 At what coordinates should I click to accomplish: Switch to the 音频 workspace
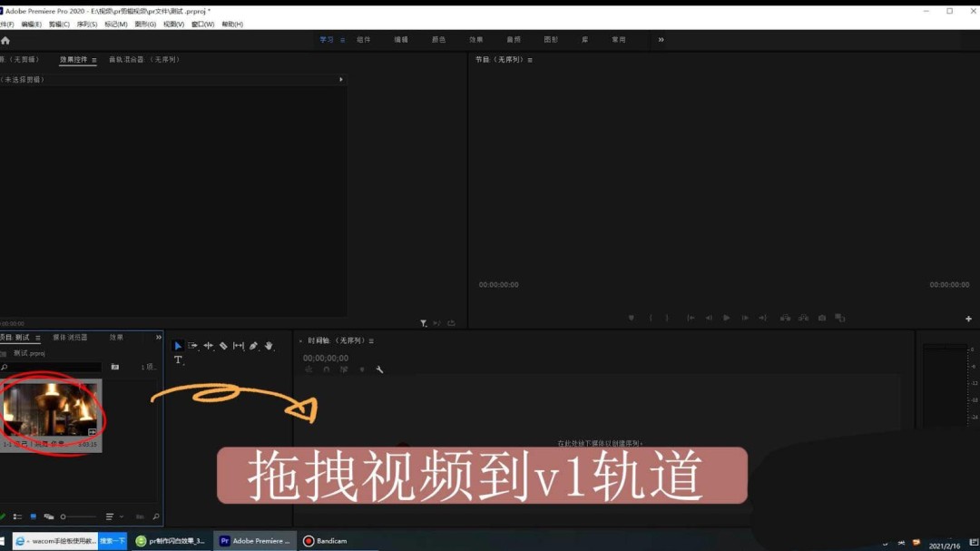click(x=514, y=40)
